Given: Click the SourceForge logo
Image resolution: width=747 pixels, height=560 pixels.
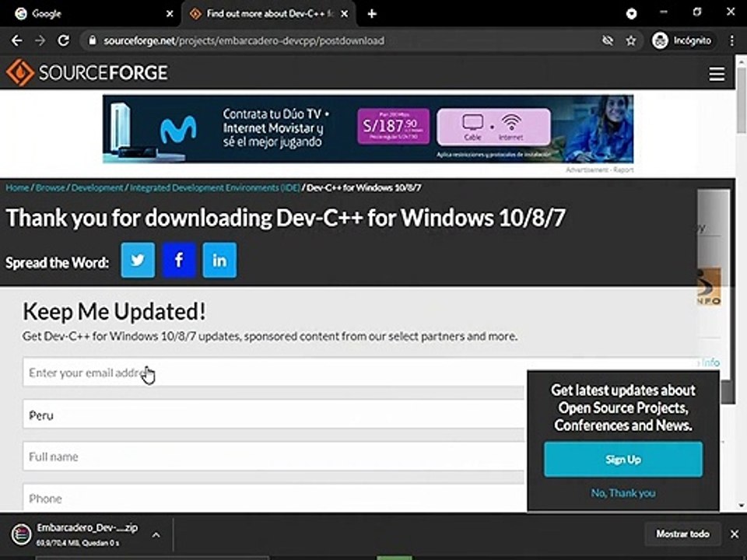Looking at the screenshot, I should [86, 72].
